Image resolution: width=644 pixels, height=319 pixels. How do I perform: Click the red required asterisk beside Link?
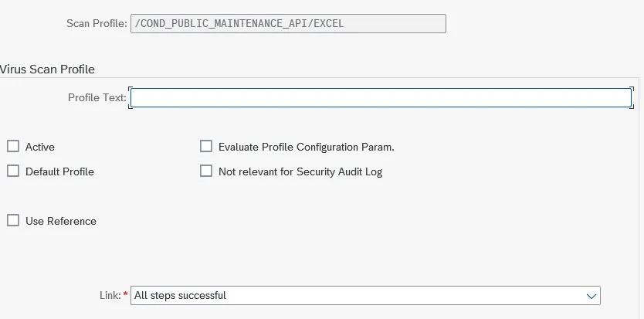(x=126, y=295)
